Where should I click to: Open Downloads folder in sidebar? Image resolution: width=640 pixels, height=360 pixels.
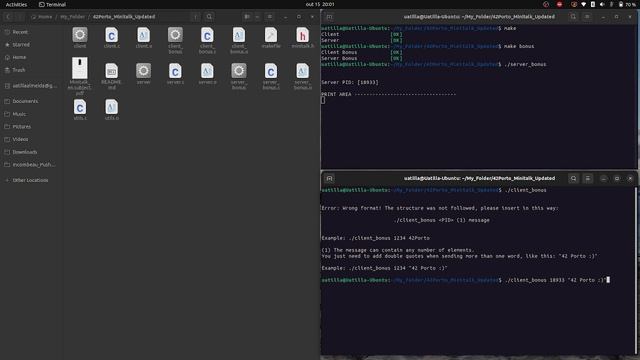32,152
